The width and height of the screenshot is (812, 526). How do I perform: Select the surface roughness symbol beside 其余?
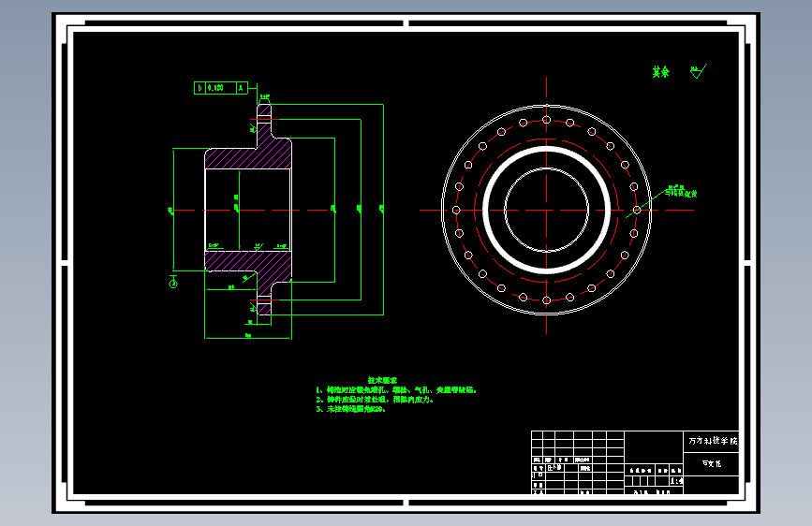[698, 71]
